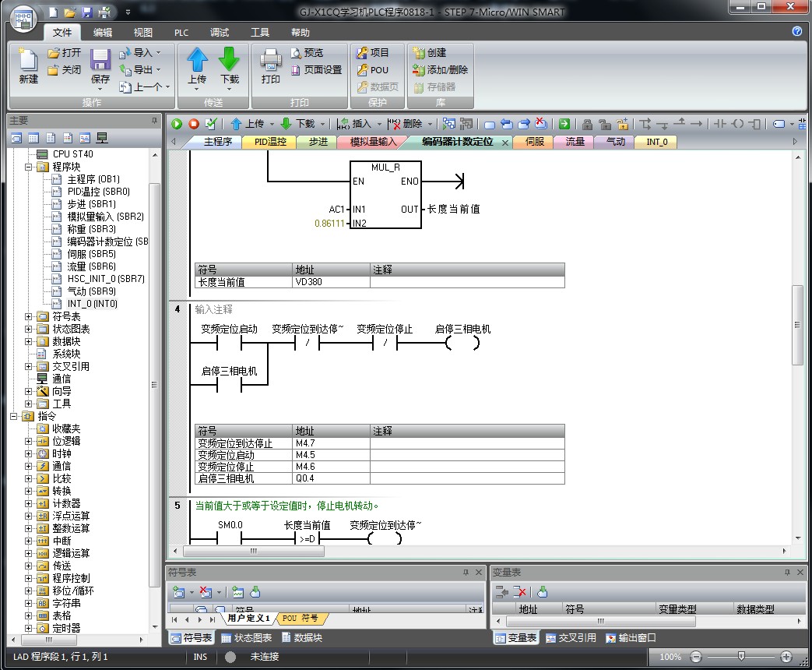The image size is (812, 670).
Task: Click the red Stop button in editor toolbar
Action: point(194,124)
